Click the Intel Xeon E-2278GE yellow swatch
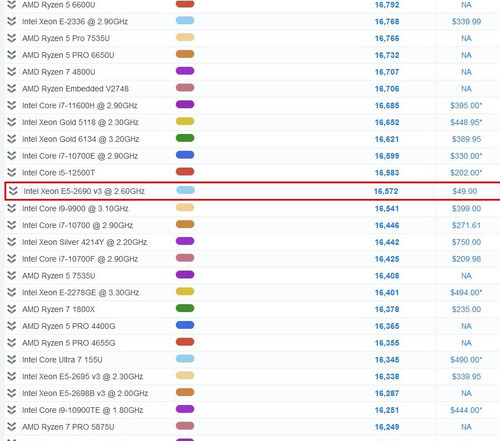This screenshot has width=500, height=441. pos(185,291)
